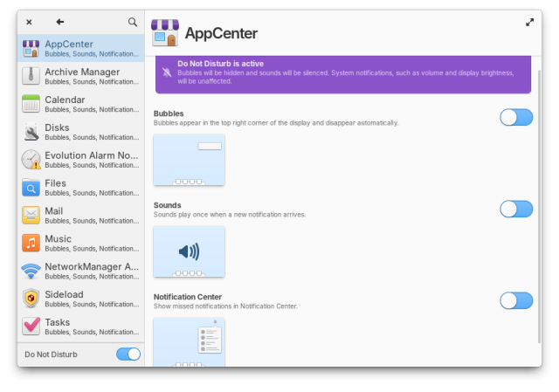Click the maximize arrows icon
The height and width of the screenshot is (392, 559).
pos(530,23)
